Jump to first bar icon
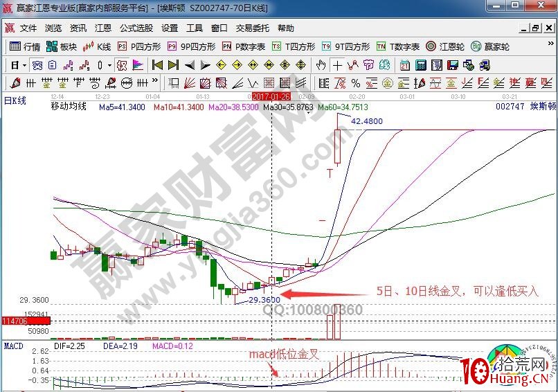 [x=157, y=65]
